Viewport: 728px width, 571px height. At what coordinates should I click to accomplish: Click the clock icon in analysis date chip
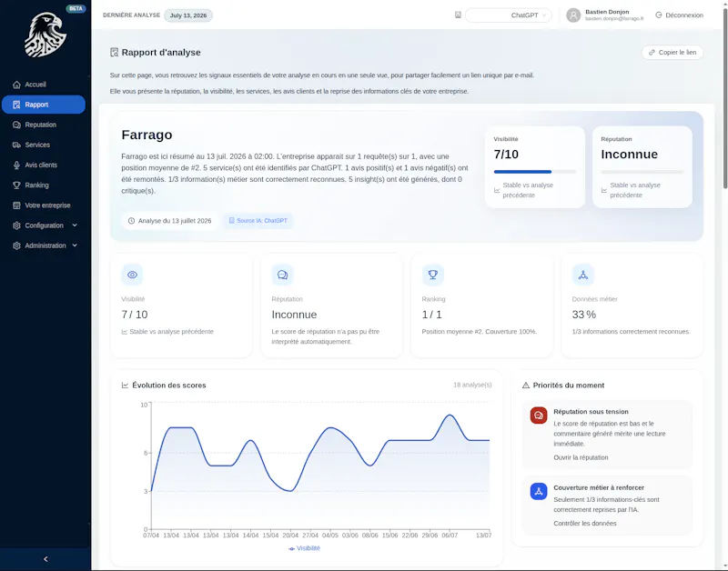click(x=131, y=221)
